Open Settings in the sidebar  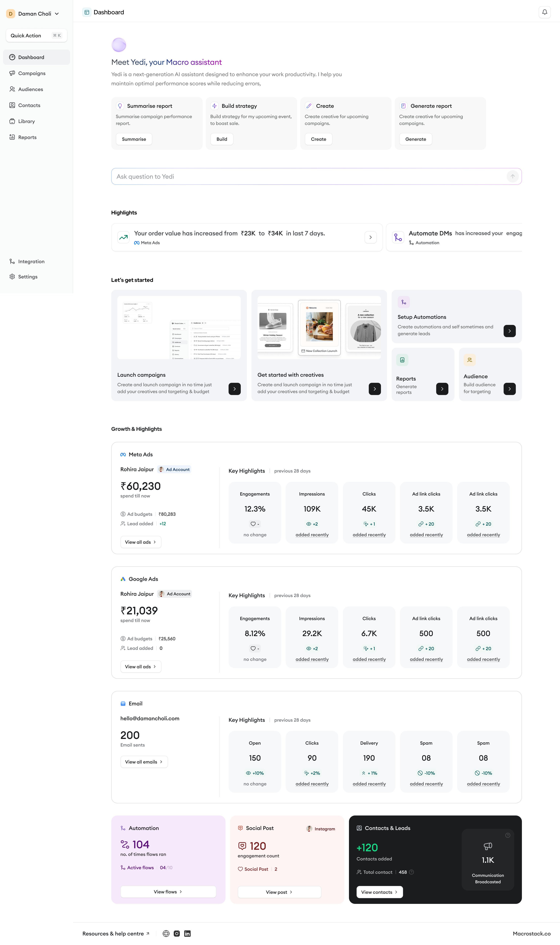pyautogui.click(x=37, y=277)
